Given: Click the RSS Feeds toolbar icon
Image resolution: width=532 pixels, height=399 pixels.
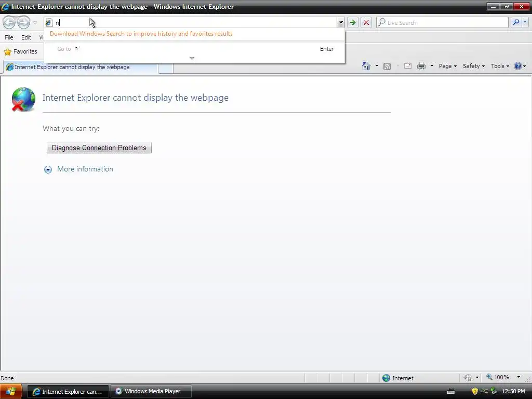Looking at the screenshot, I should (387, 66).
